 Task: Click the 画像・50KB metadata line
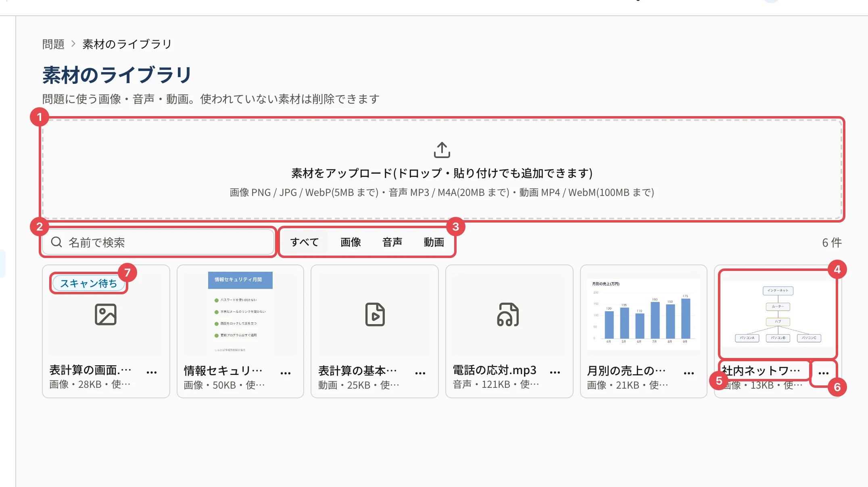[224, 385]
